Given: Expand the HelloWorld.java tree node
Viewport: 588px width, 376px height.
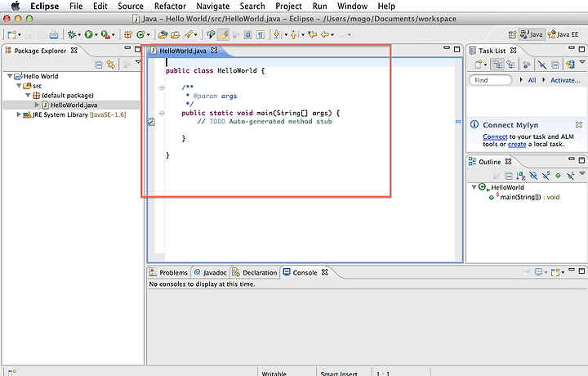Looking at the screenshot, I should point(37,105).
